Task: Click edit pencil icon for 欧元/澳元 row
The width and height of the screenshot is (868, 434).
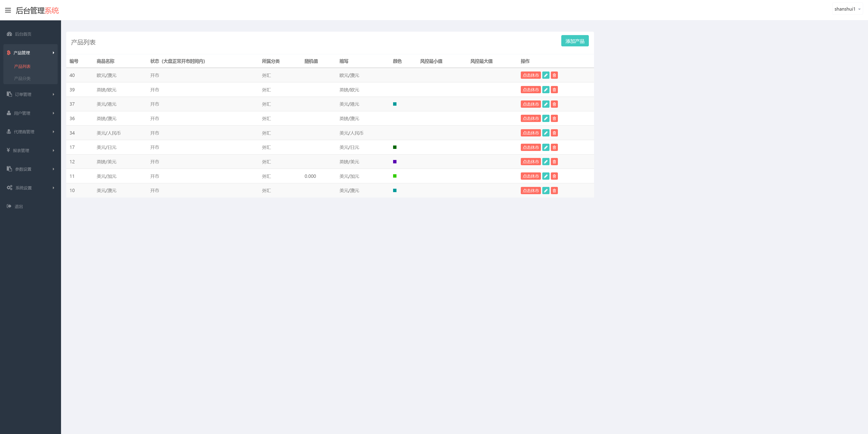Action: pyautogui.click(x=545, y=75)
